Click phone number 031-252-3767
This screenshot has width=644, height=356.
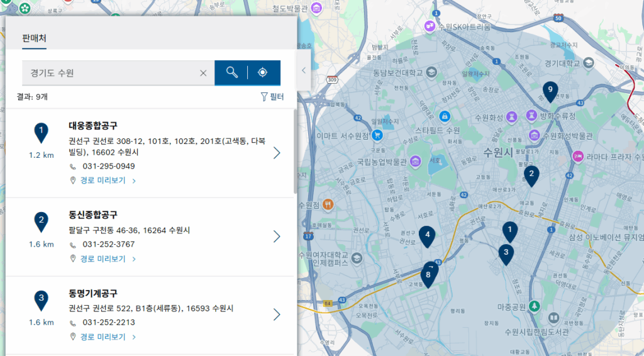click(108, 244)
